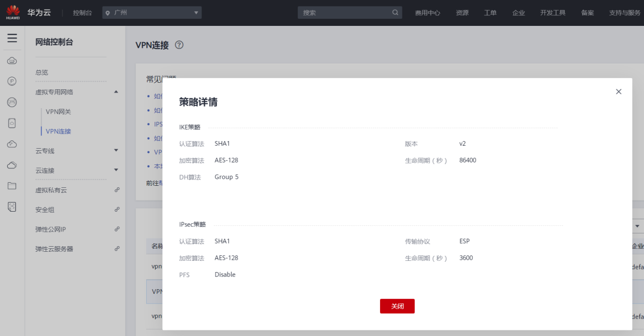Click the folder icon in left rail

point(12,186)
